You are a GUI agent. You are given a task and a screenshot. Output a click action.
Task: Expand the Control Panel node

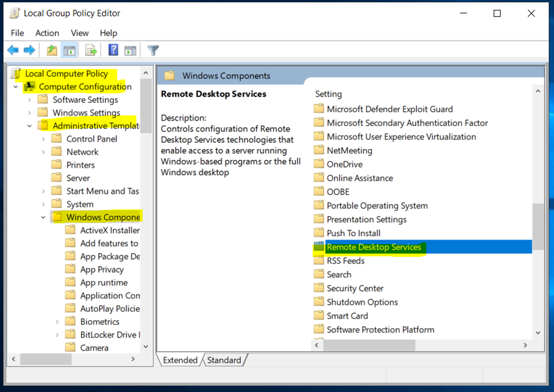(x=43, y=139)
